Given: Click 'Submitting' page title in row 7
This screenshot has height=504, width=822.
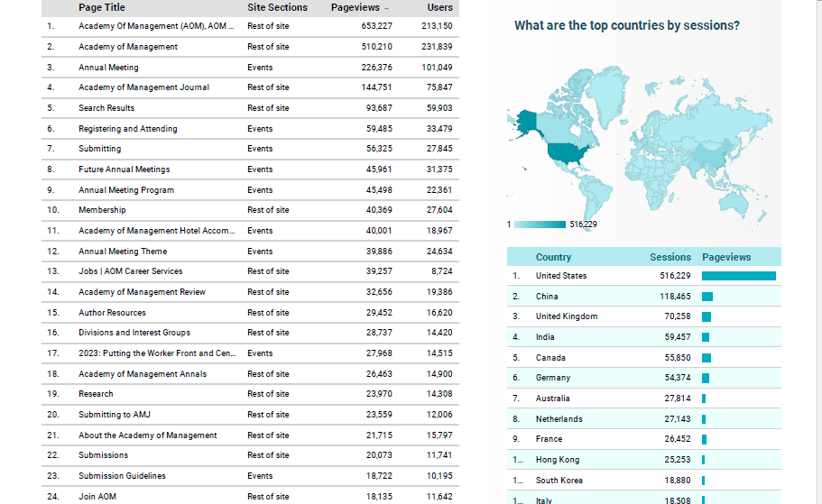Looking at the screenshot, I should pos(99,149).
